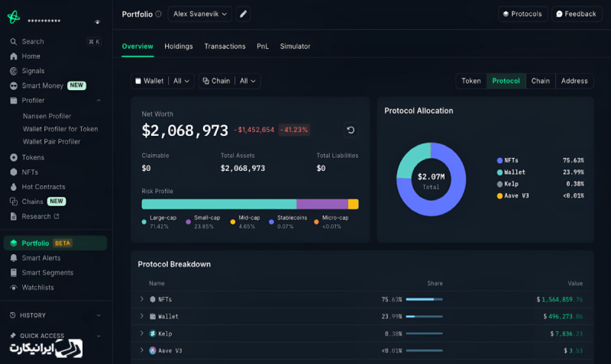
Task: Click the Hot Contracts flame icon
Action: 14,187
